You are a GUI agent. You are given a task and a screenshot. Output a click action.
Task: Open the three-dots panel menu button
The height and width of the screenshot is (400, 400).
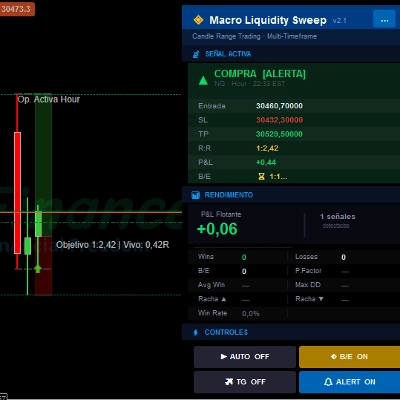point(384,20)
